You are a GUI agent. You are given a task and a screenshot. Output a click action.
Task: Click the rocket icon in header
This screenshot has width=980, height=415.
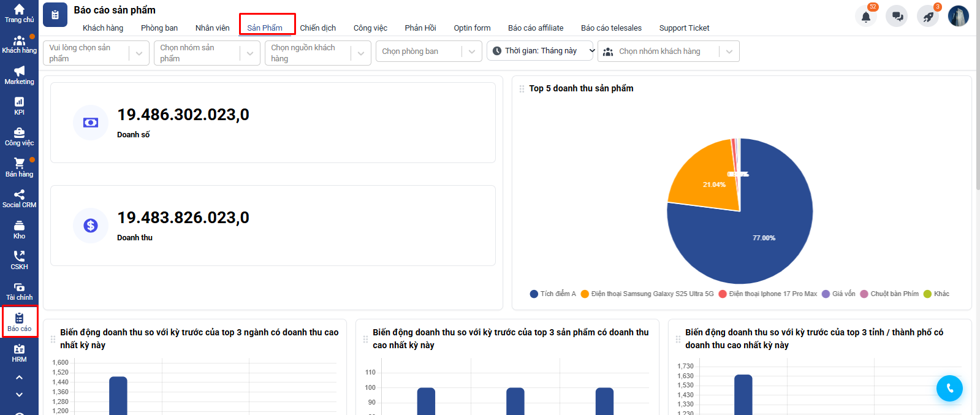(928, 17)
